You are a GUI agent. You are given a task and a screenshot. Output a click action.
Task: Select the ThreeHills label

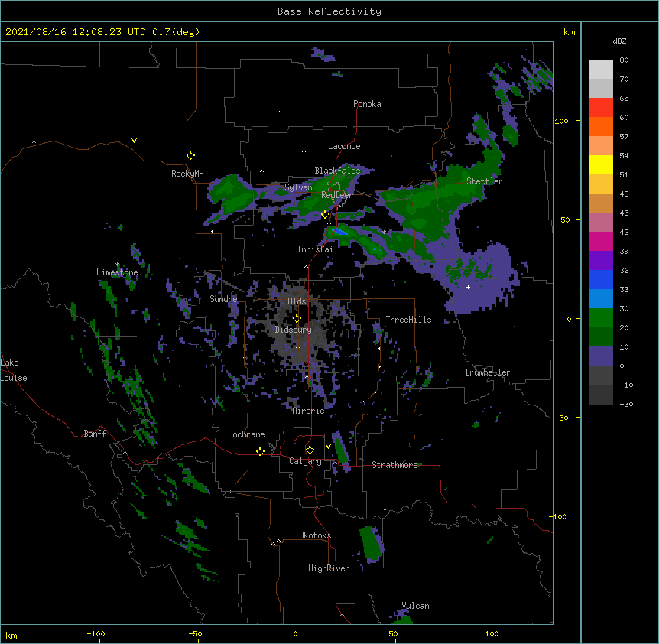408,320
